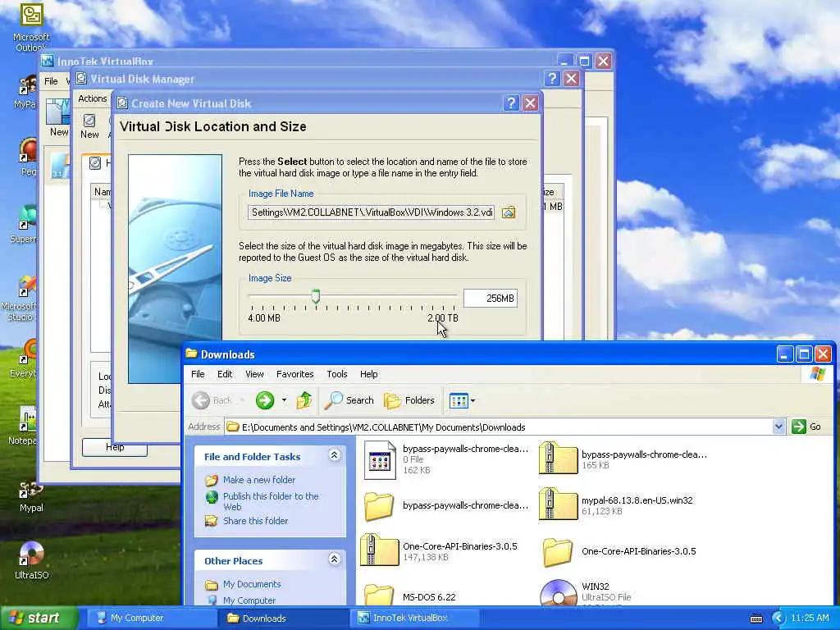The width and height of the screenshot is (840, 630).
Task: Switch to Downloads taskbar button
Action: pyautogui.click(x=283, y=618)
